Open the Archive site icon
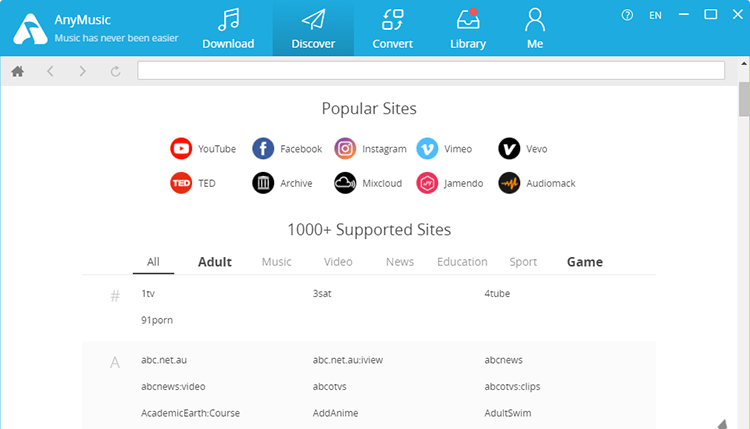The width and height of the screenshot is (750, 429). (263, 183)
